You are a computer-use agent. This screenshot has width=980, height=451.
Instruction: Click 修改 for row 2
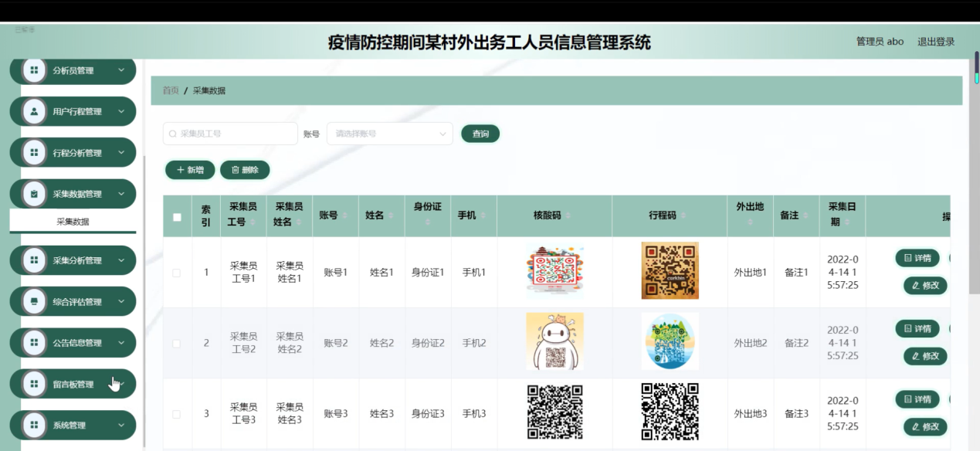coord(925,356)
